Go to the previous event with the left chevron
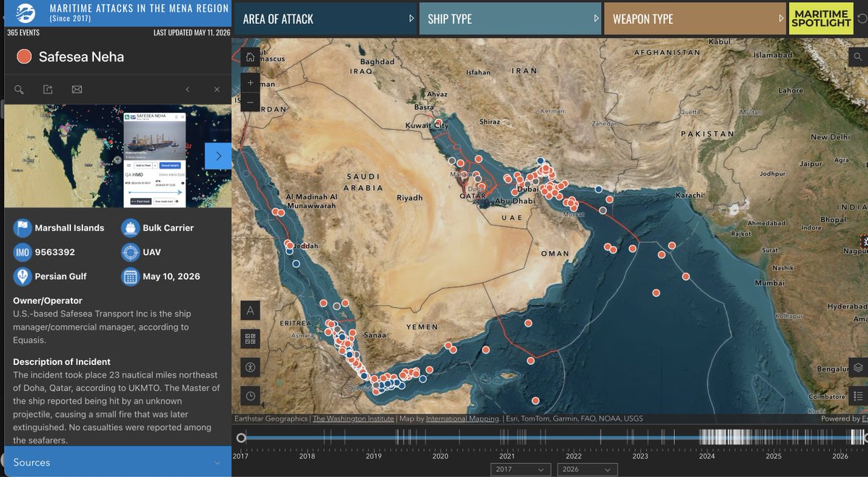Image resolution: width=868 pixels, height=477 pixels. (x=187, y=90)
